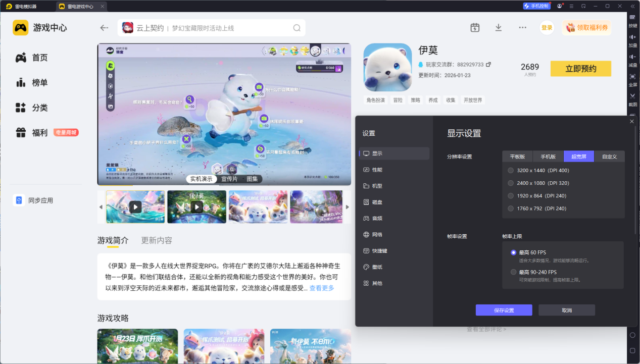Open the three-dot more options menu
This screenshot has width=640, height=364.
coord(522,28)
